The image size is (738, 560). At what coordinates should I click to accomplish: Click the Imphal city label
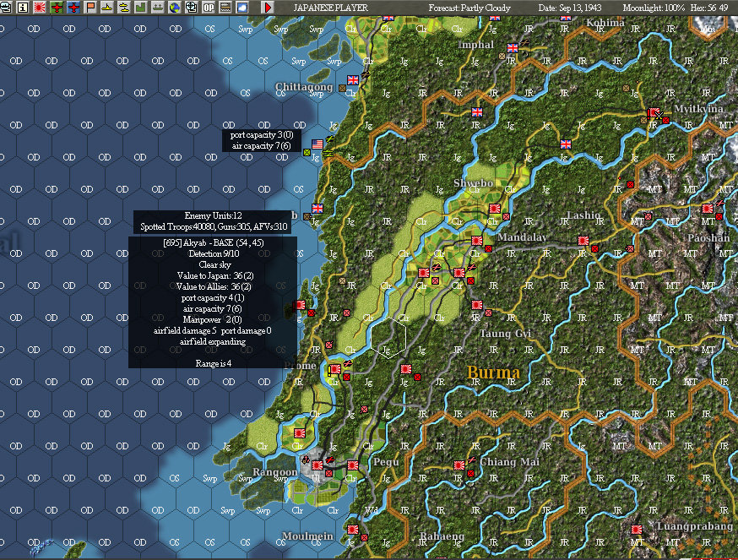tap(476, 45)
